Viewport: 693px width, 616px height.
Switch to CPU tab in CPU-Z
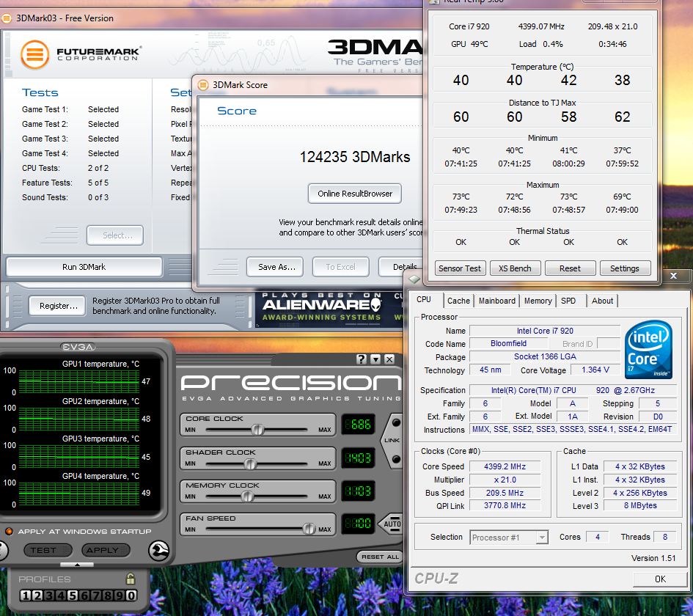[x=423, y=299]
